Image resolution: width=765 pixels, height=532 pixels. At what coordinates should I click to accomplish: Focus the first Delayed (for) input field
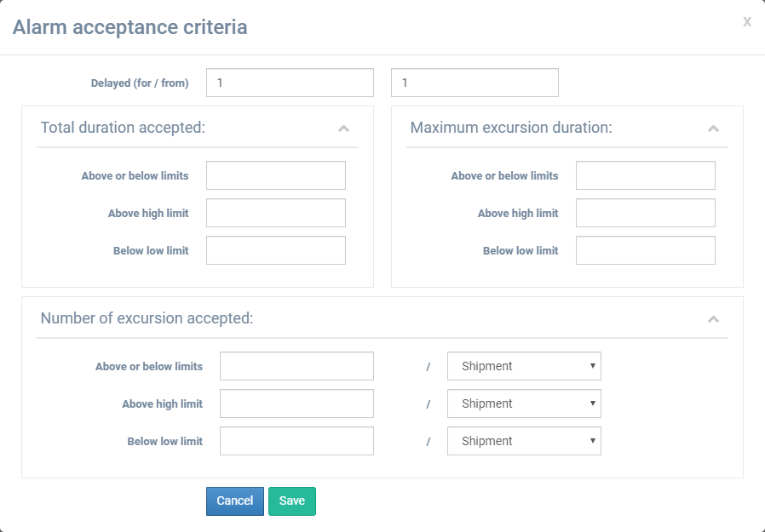(290, 83)
